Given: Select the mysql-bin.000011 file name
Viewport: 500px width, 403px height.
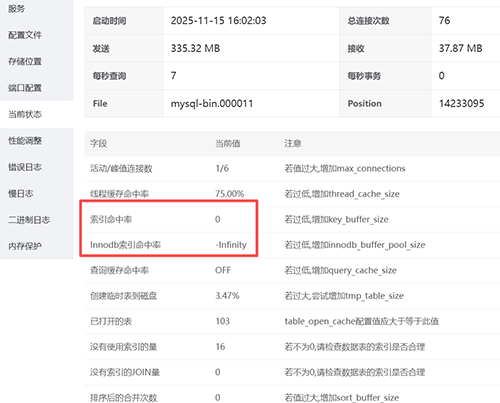Looking at the screenshot, I should click(212, 104).
